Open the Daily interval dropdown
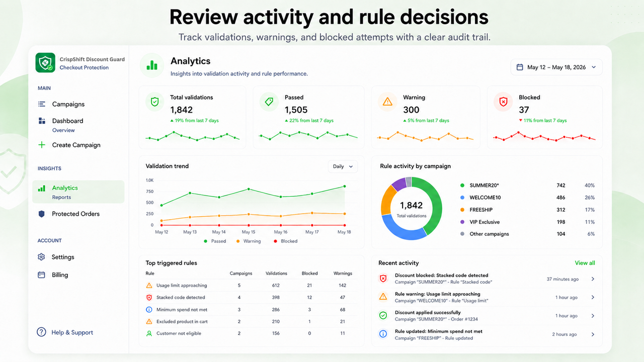This screenshot has height=362, width=644. 343,166
